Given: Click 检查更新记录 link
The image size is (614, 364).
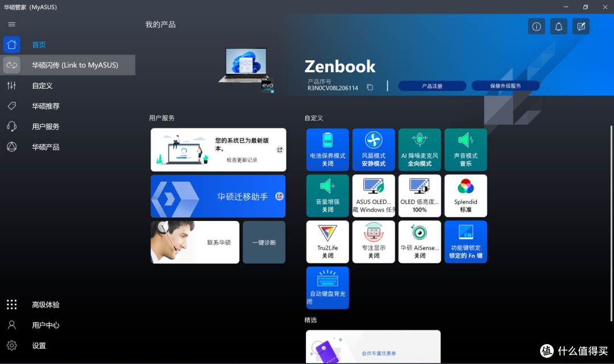Looking at the screenshot, I should [x=242, y=160].
